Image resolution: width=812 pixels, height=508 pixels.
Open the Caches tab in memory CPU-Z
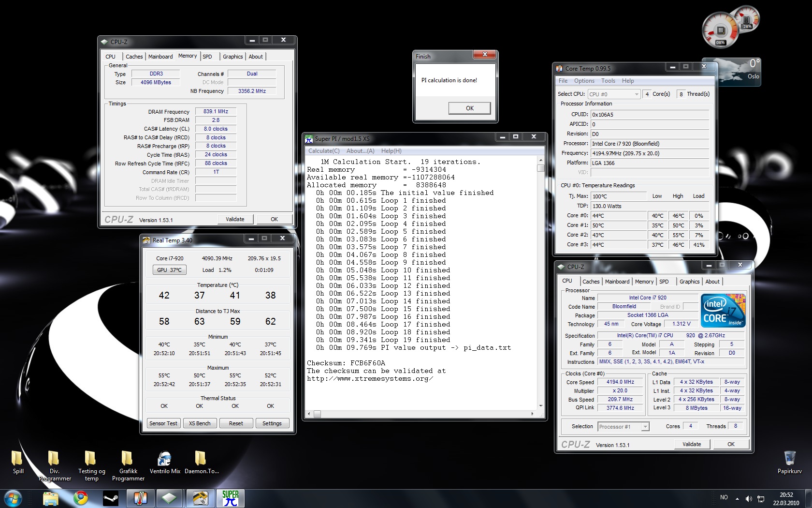tap(134, 57)
